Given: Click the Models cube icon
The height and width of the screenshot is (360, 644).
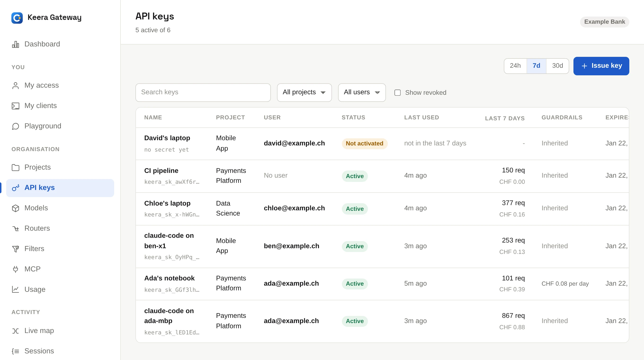Looking at the screenshot, I should click(x=15, y=208).
